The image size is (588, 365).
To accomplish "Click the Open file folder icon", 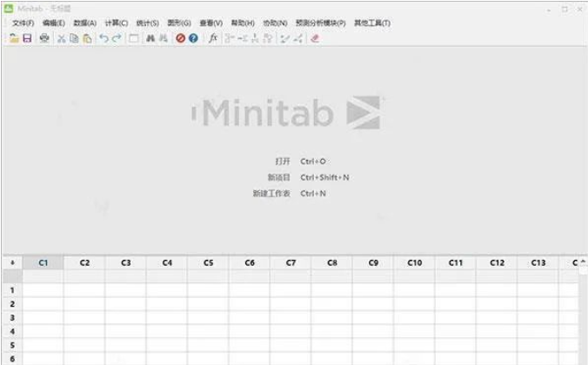I will (14, 38).
